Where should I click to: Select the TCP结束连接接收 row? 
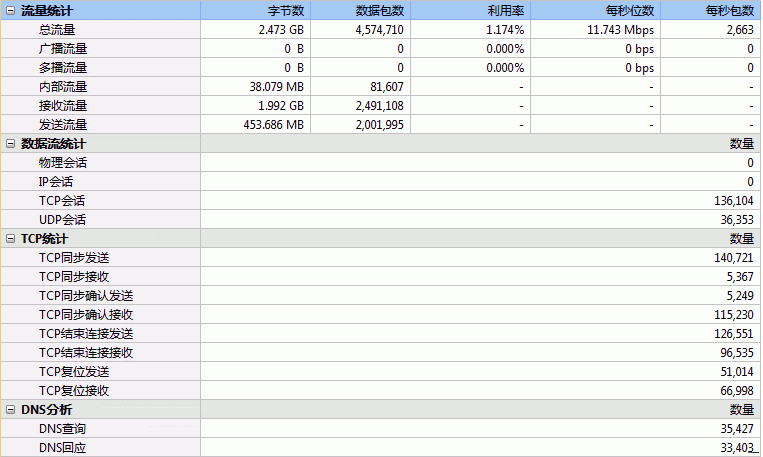coord(381,352)
